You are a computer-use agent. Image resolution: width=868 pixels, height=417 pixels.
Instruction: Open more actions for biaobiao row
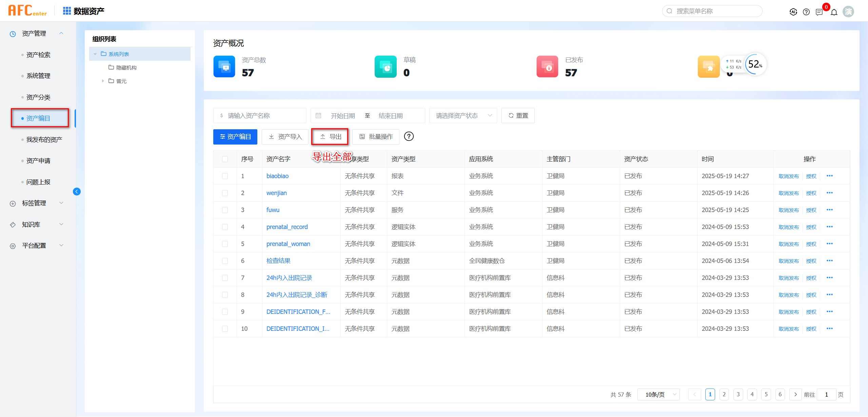click(829, 176)
